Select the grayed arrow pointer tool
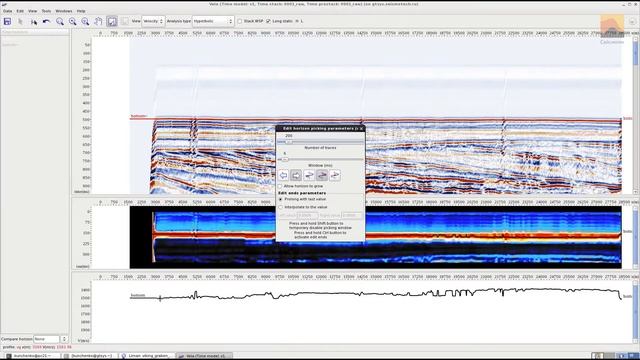The height and width of the screenshot is (360, 640). tap(20, 21)
